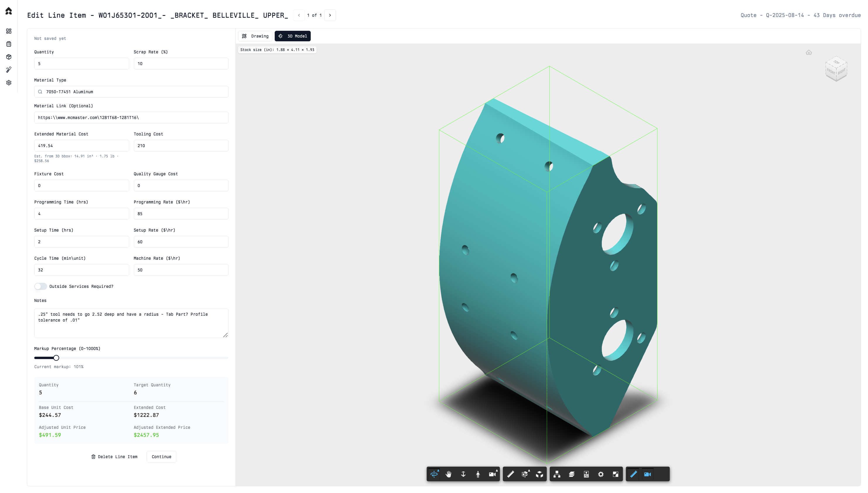Go to the next line item chevron
The width and height of the screenshot is (868, 493).
(x=330, y=15)
